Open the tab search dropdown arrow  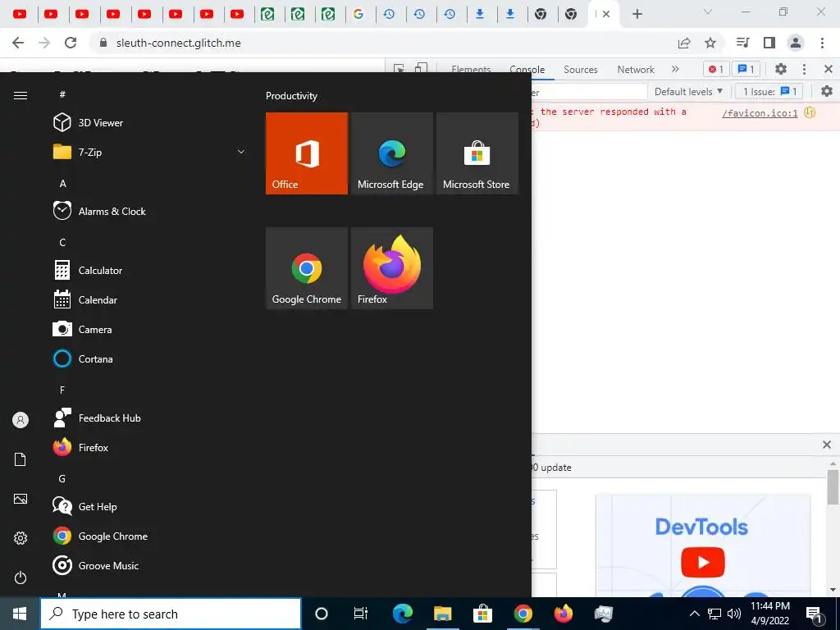click(708, 11)
